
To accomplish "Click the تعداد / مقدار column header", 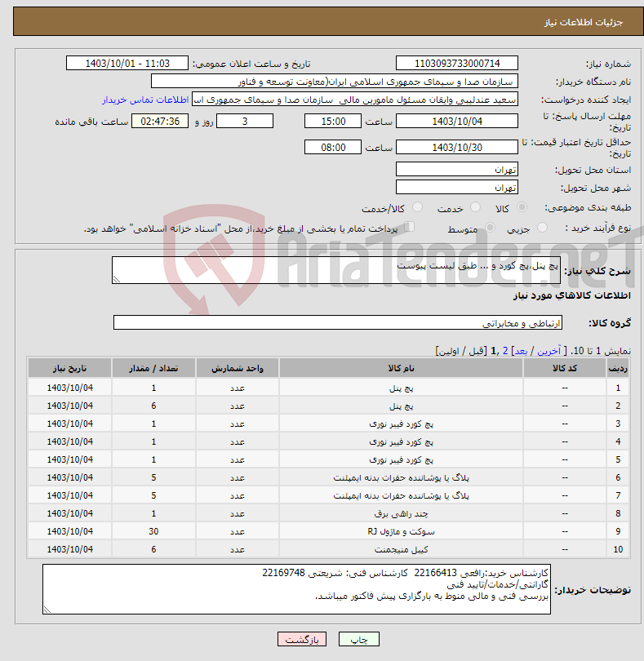I will point(153,368).
